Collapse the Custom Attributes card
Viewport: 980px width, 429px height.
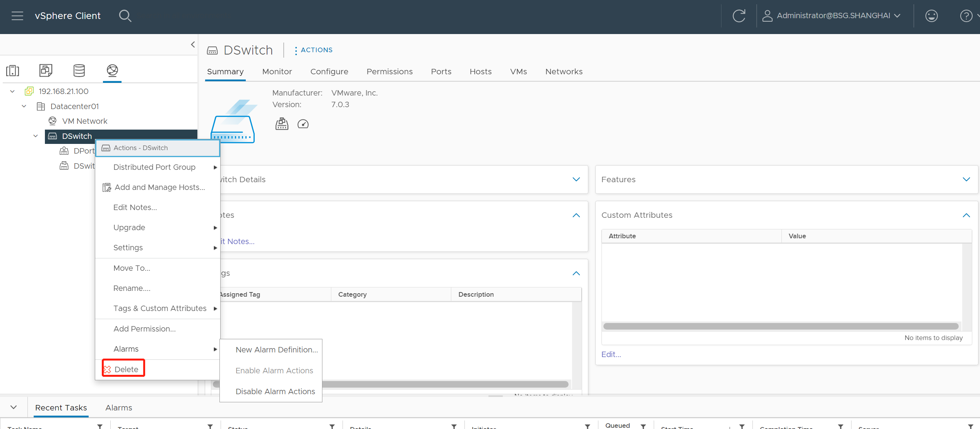point(966,215)
